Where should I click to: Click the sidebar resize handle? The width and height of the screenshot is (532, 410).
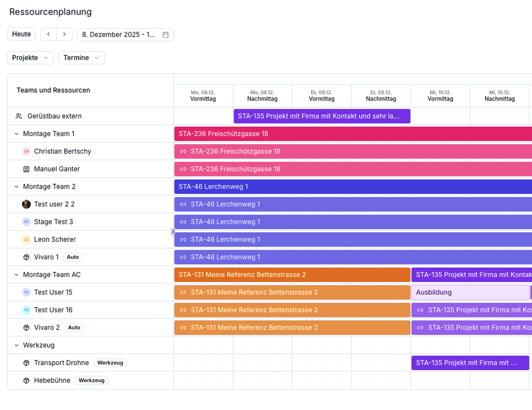(173, 232)
